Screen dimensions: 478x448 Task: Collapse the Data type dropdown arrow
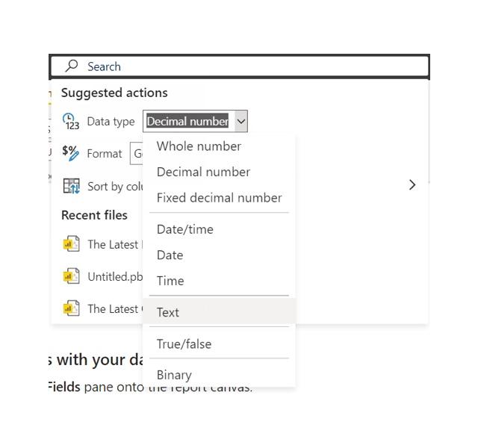241,121
